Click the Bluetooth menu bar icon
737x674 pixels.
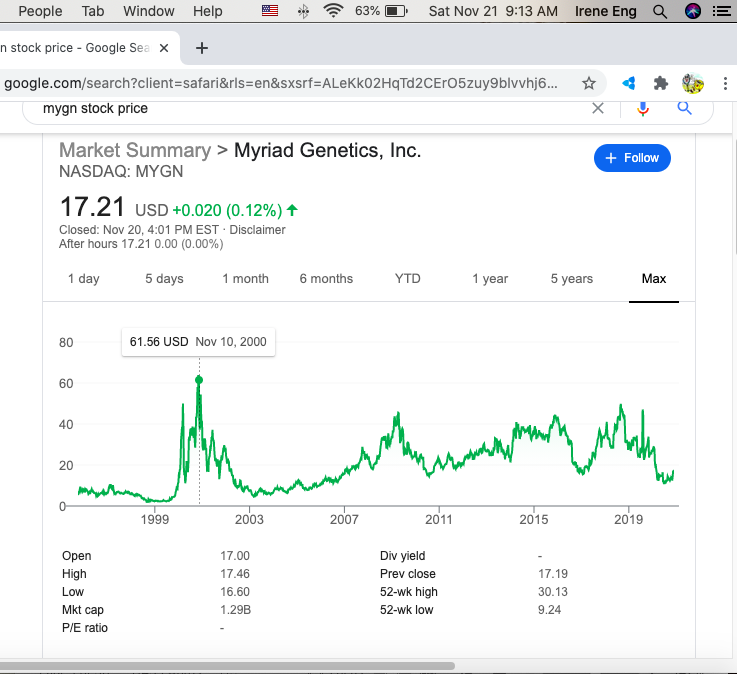coord(303,11)
